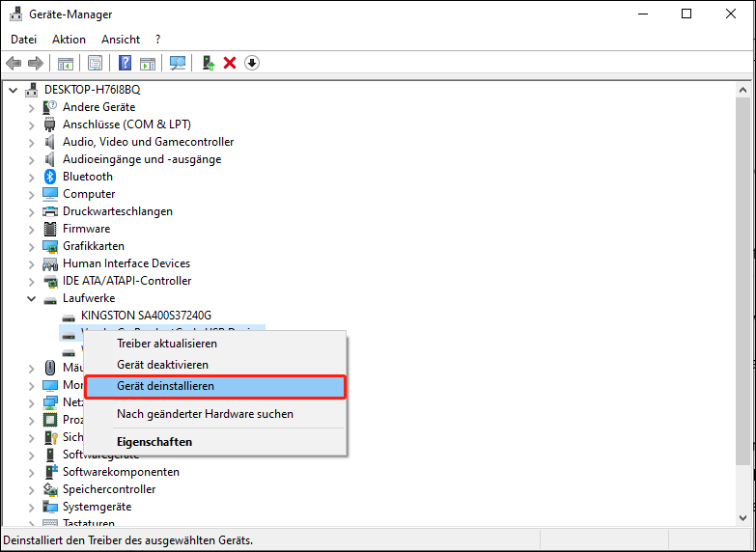The image size is (756, 552).
Task: Maximize the Geräte-Manager window
Action: (x=686, y=14)
